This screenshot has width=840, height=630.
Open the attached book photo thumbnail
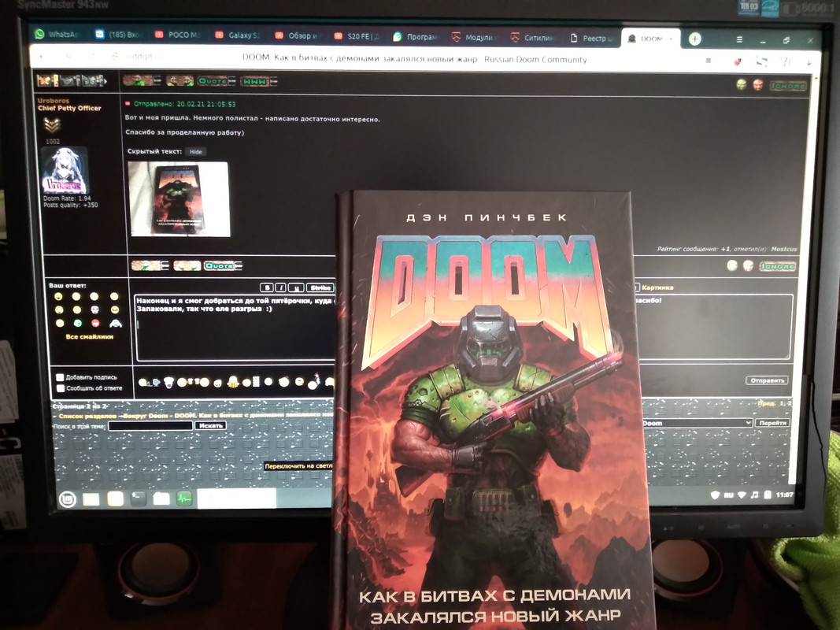179,198
